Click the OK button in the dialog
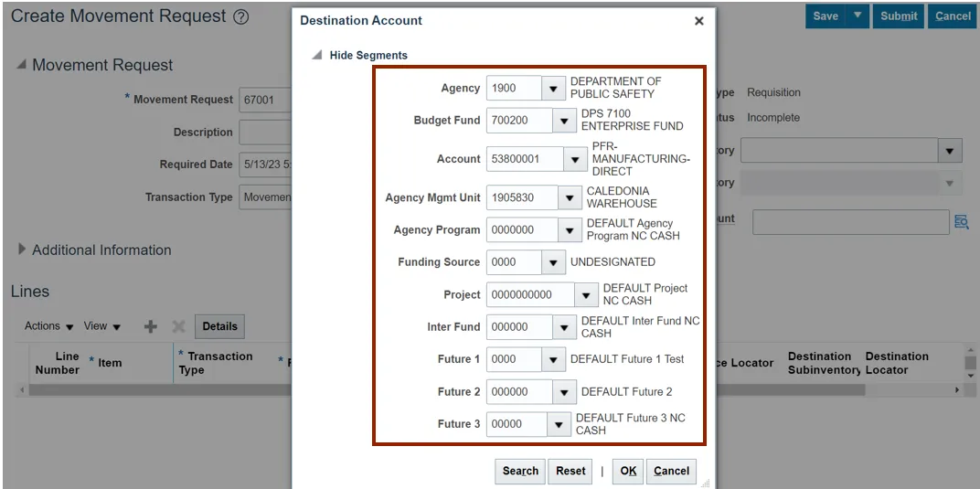This screenshot has height=489, width=980. [x=628, y=472]
